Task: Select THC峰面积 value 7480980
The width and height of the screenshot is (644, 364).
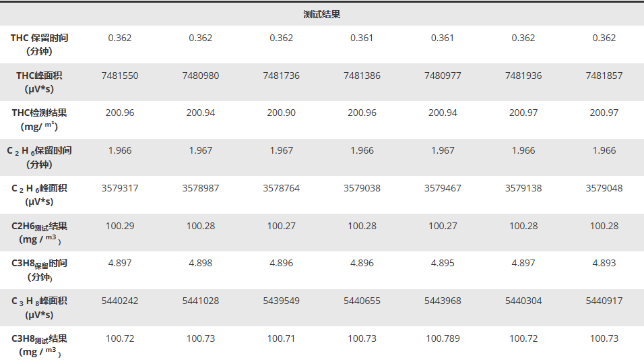Action: (x=201, y=75)
